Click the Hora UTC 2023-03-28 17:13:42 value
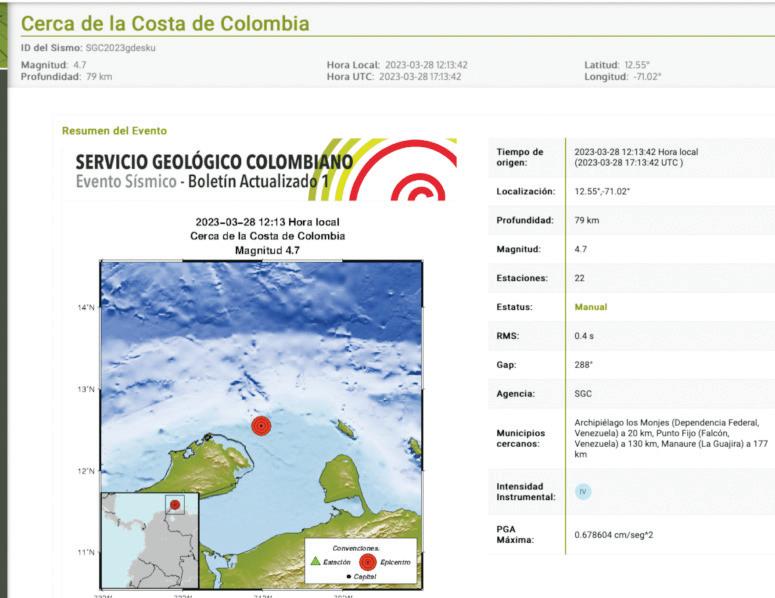This screenshot has width=775, height=598. pyautogui.click(x=420, y=77)
